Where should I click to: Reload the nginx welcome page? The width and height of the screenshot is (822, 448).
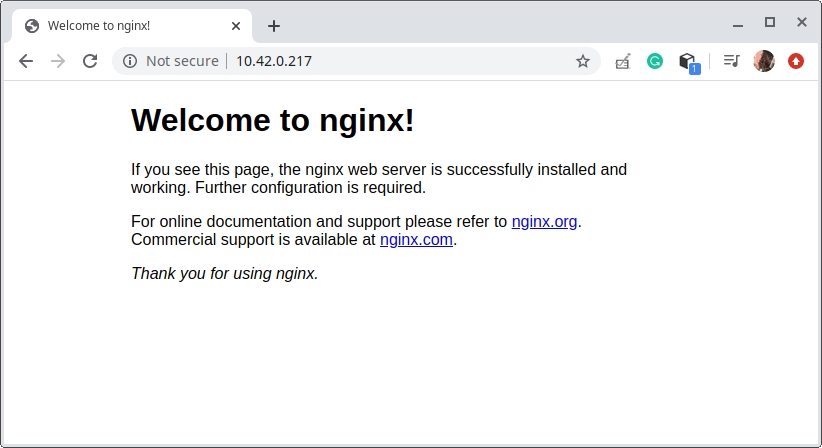pyautogui.click(x=90, y=61)
